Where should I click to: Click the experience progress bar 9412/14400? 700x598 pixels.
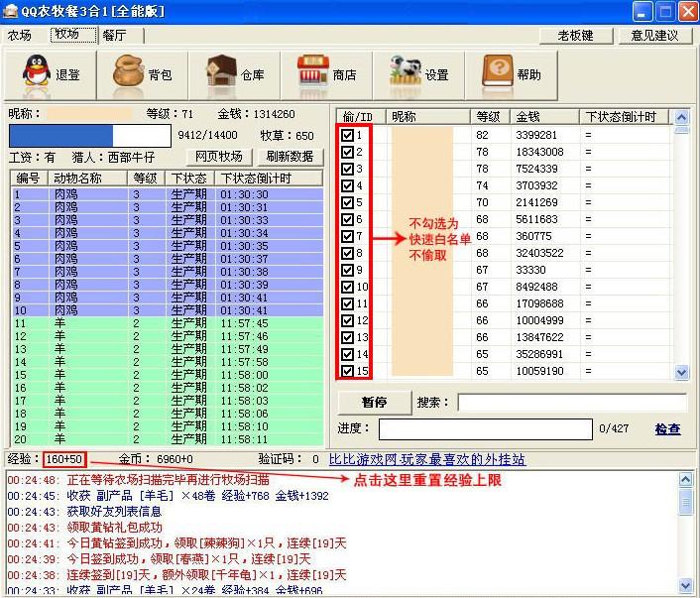point(90,135)
